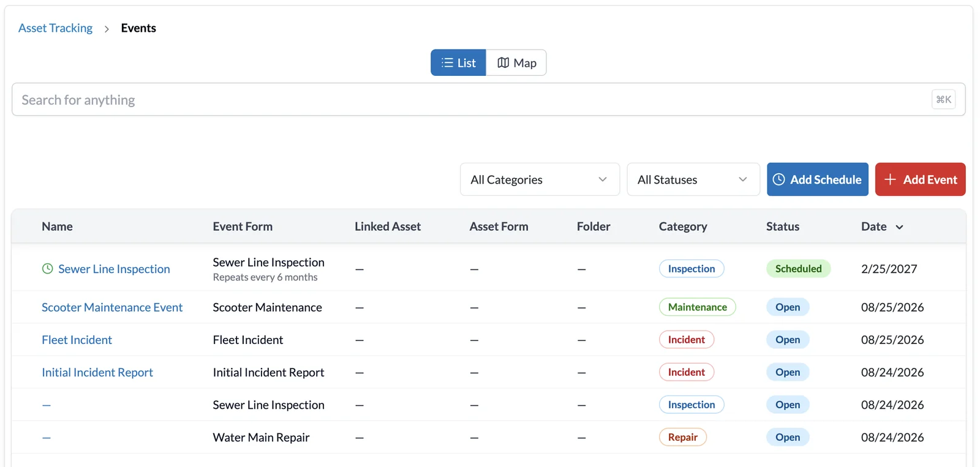Viewport: 980px width, 467px height.
Task: Click the Add Event button
Action: [920, 179]
